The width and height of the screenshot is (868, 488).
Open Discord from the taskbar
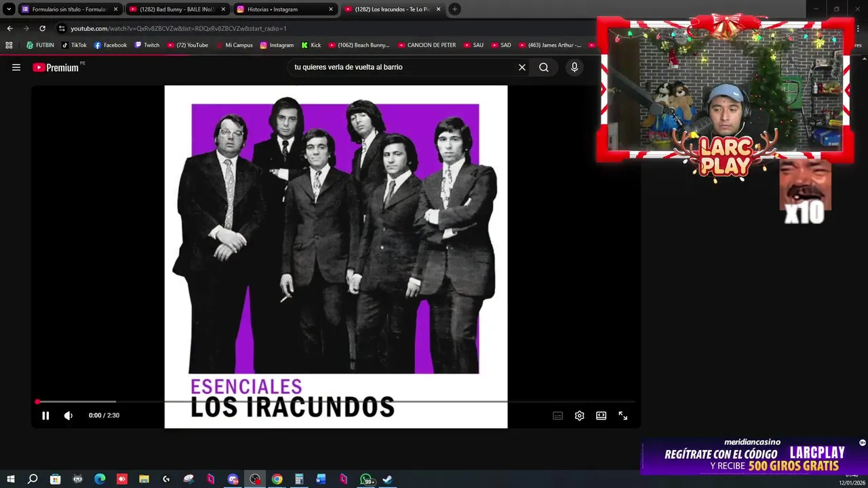[233, 479]
